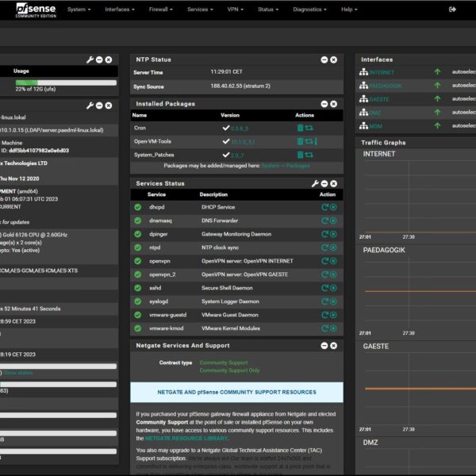The height and width of the screenshot is (476, 476).
Task: Open the MDM interface link
Action: pos(375,126)
